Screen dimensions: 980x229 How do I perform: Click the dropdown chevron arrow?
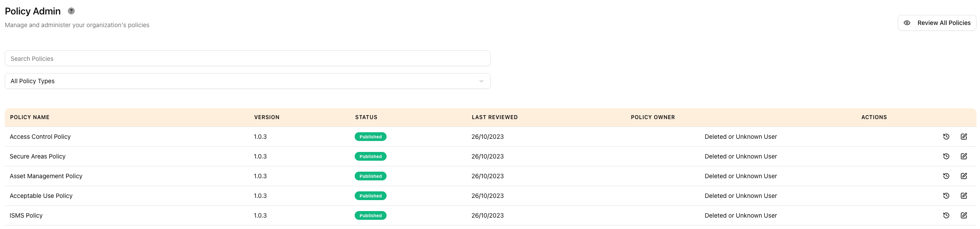click(481, 81)
